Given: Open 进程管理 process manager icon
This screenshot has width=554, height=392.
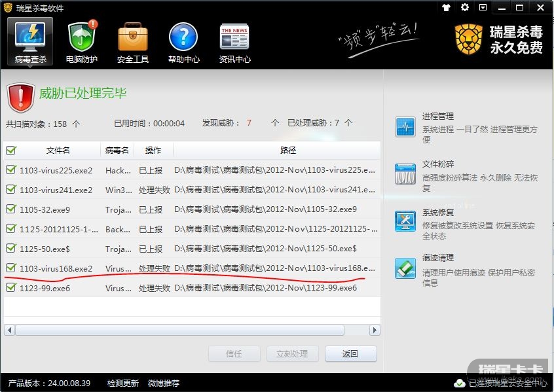Looking at the screenshot, I should 405,127.
